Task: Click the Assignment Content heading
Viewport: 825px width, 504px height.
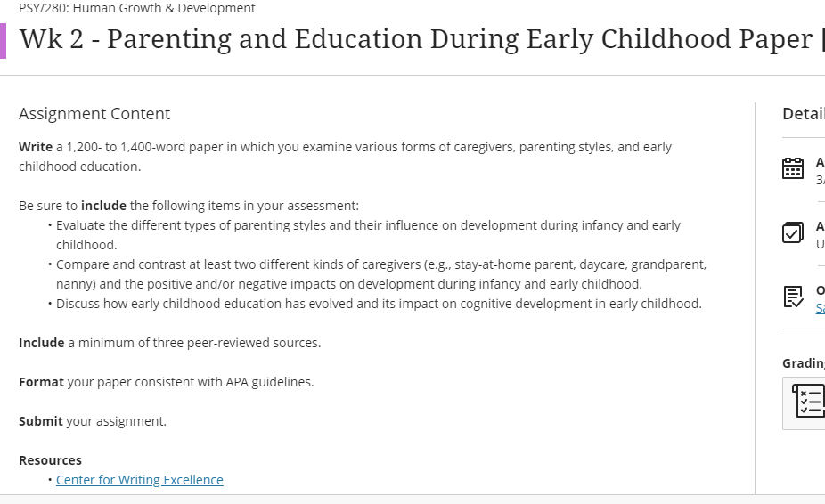Action: [x=94, y=114]
